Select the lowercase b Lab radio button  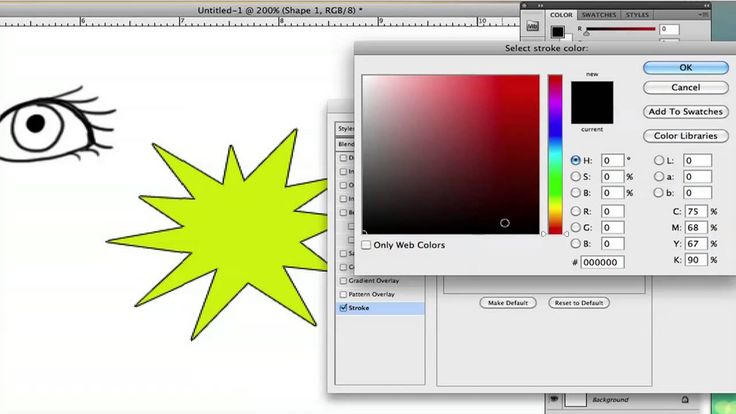pos(659,192)
